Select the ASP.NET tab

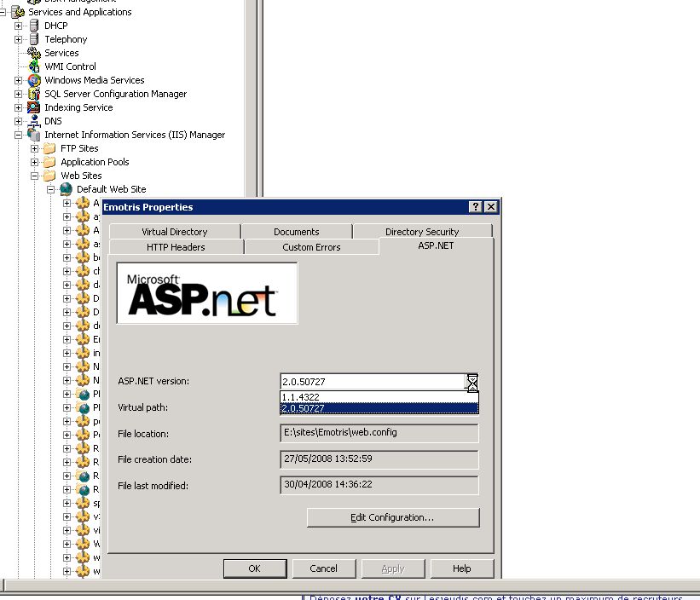pos(436,245)
